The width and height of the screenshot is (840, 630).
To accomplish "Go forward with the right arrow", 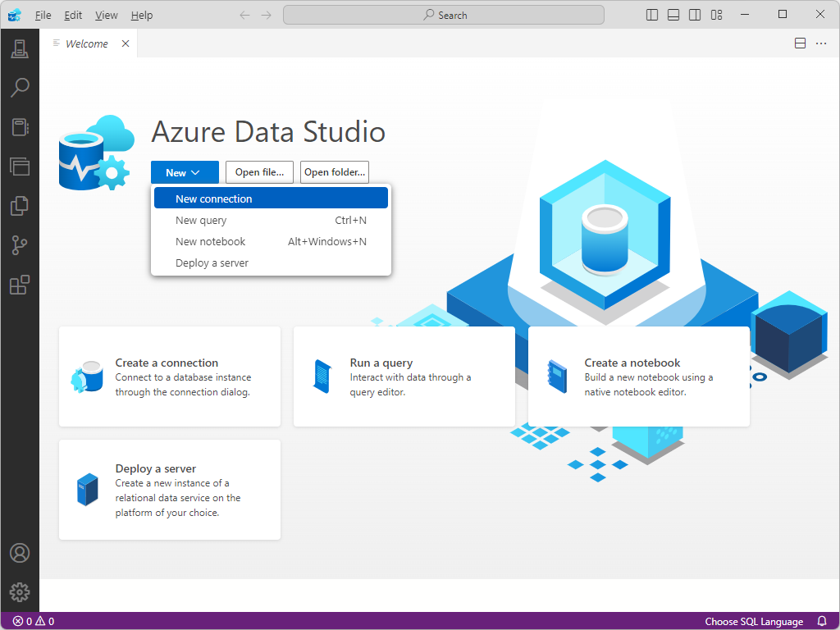I will coord(267,15).
